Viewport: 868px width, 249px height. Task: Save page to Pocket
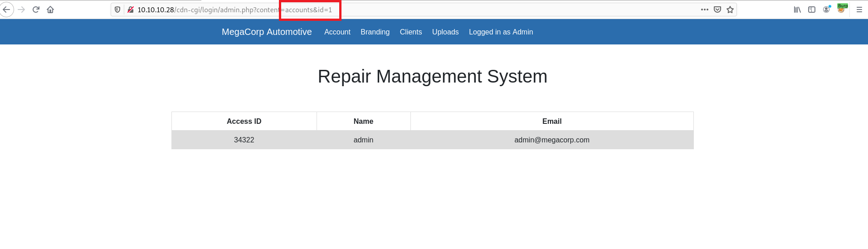point(717,10)
